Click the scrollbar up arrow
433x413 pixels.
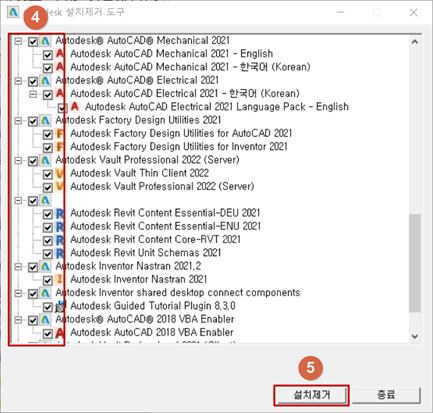[415, 42]
